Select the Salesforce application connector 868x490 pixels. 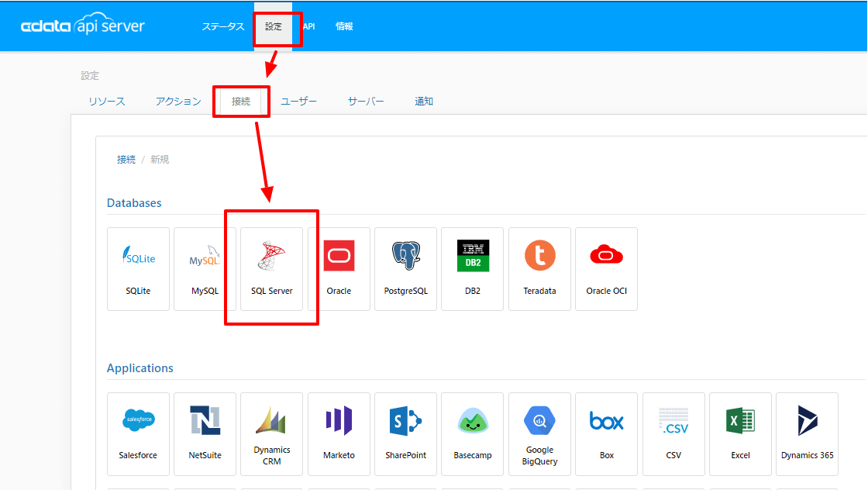[139, 434]
